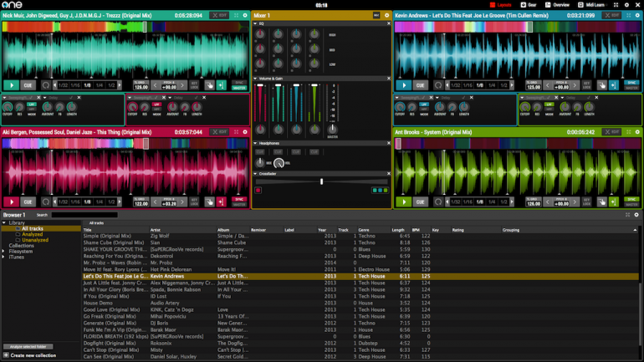Toggle application fullscreen icon in top bar

tap(616, 5)
